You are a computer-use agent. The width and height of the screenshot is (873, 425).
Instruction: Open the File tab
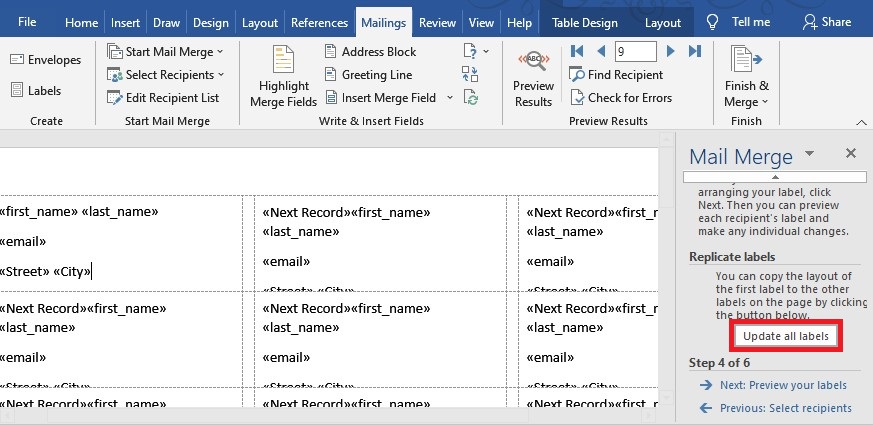(x=27, y=22)
